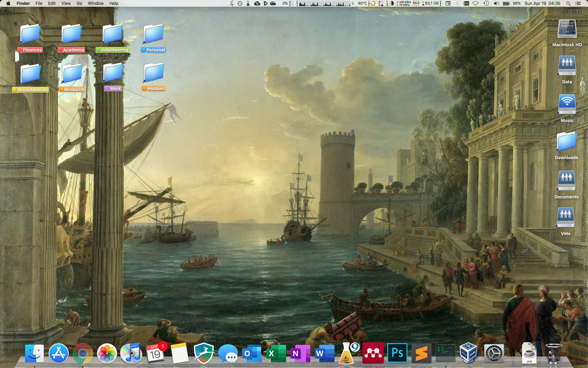Viewport: 588px width, 368px height.
Task: Open the Notification Center list icon
Action: [x=578, y=3]
